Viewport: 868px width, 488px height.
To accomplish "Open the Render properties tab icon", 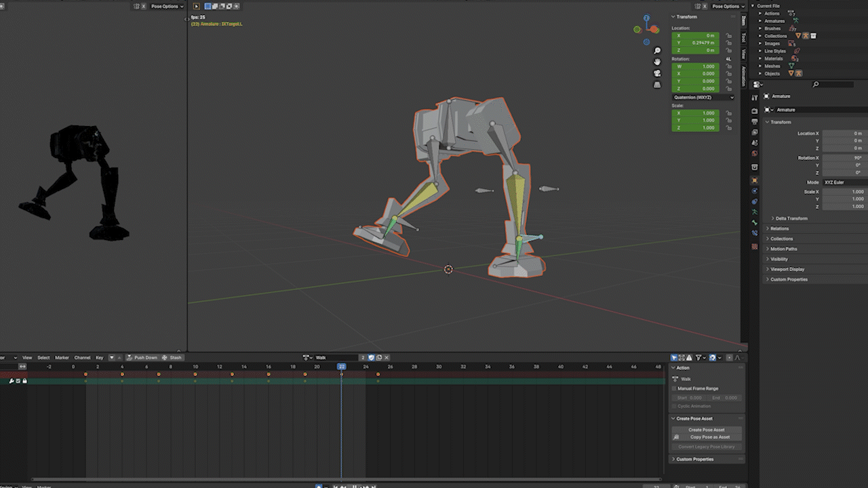I will tap(755, 110).
